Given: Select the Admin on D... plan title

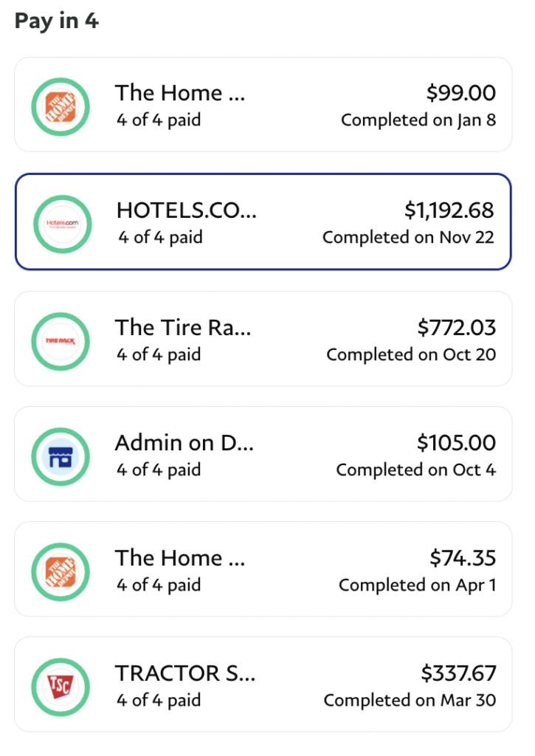Looking at the screenshot, I should tap(184, 443).
